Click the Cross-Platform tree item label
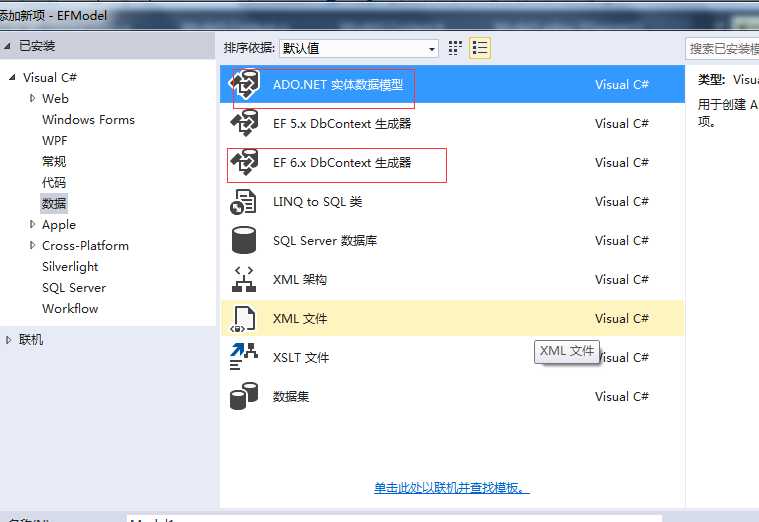Viewport: 759px width, 522px height. [85, 246]
